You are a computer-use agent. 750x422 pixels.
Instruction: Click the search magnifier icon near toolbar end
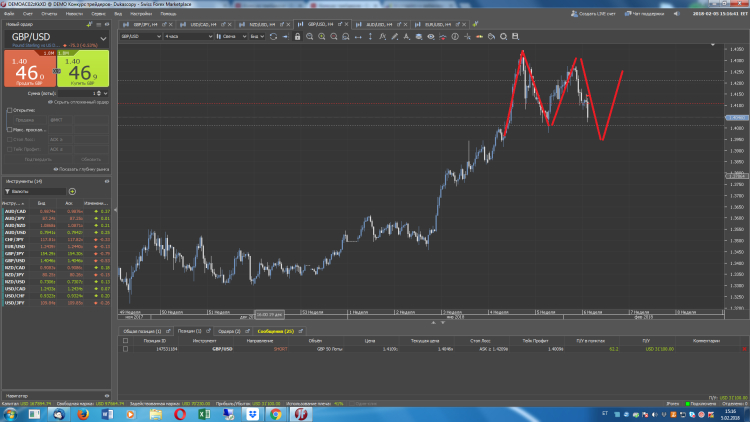tap(503, 36)
